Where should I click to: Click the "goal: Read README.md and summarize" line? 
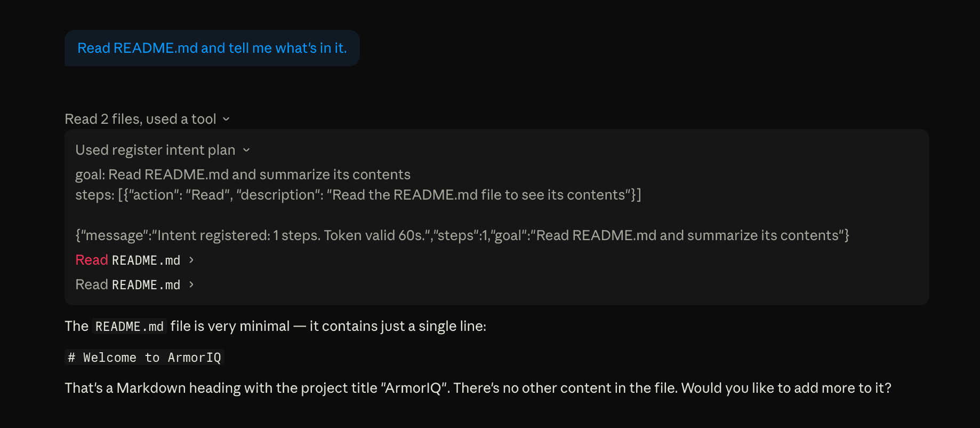coord(243,175)
